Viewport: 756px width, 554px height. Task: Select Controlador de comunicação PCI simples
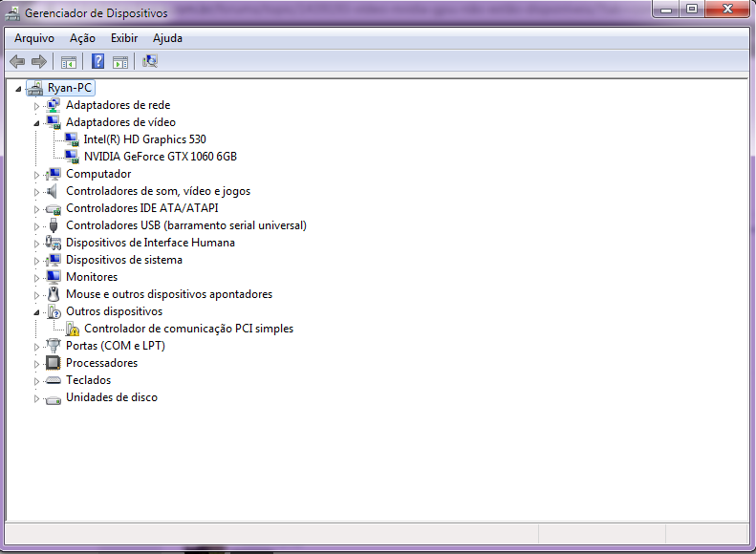click(x=188, y=329)
